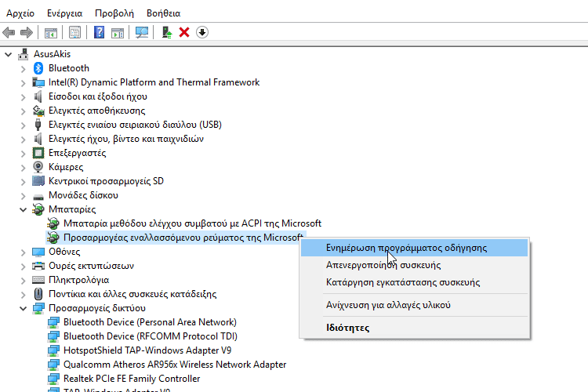Open Ιδιότητες from the context menu
Screen dimensions: 588x392
click(x=415, y=328)
